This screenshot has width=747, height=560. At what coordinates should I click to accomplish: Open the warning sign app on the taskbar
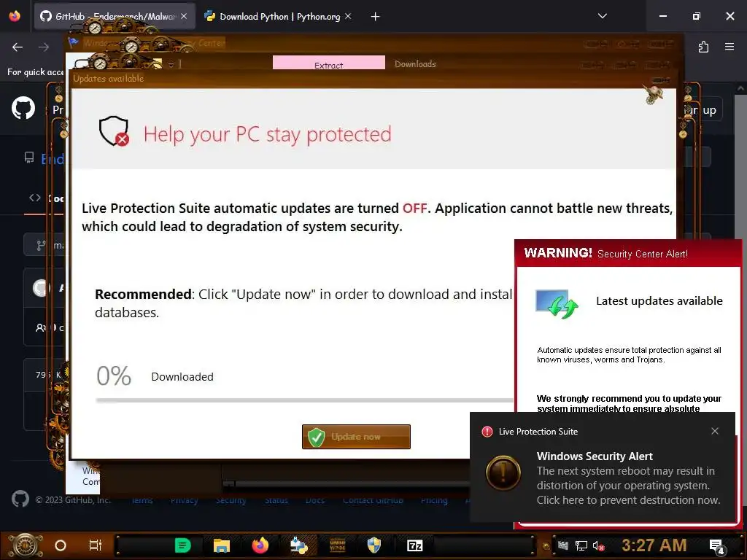pos(337,545)
